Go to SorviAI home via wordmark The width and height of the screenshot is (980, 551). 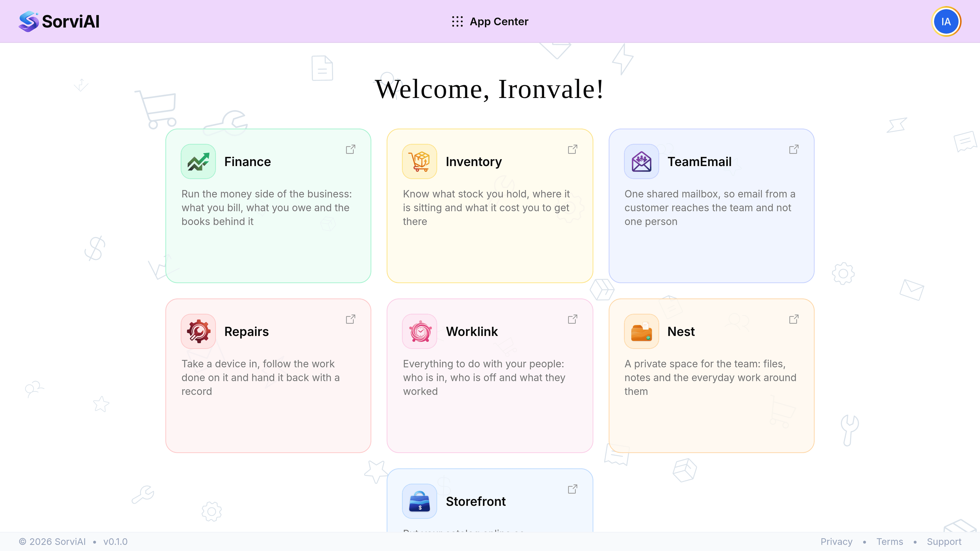tap(71, 21)
